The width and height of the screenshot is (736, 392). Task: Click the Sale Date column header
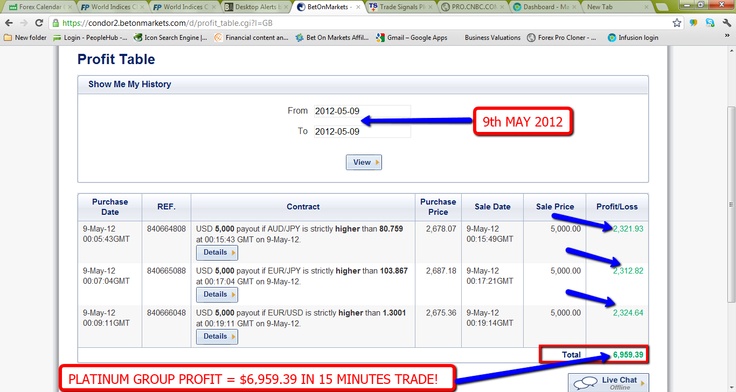pyautogui.click(x=492, y=207)
